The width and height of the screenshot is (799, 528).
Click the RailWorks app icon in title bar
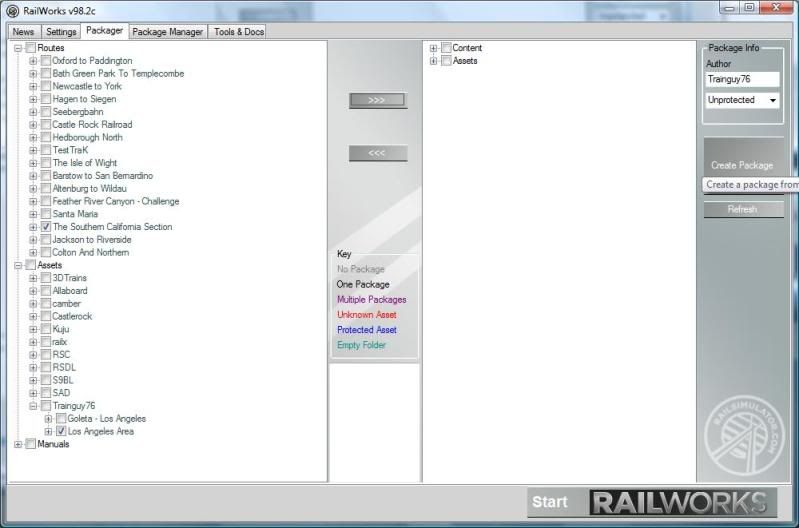tap(12, 10)
